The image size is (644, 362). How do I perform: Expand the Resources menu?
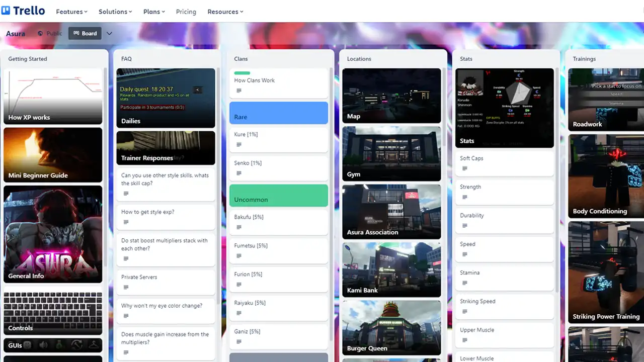225,12
